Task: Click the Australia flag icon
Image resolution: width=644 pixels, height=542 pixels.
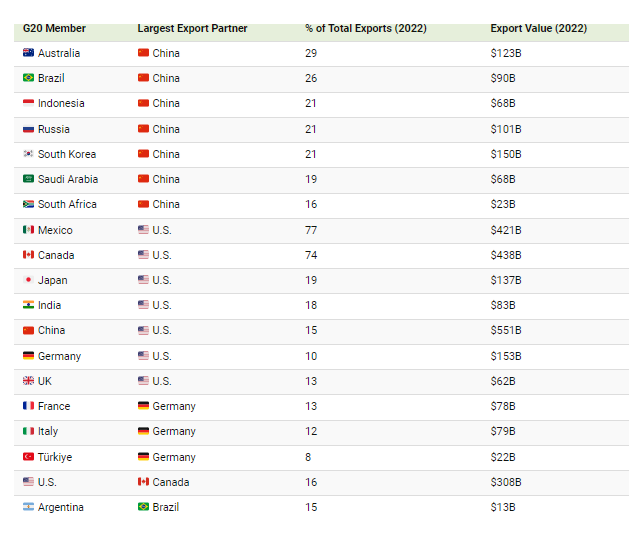Action: click(28, 53)
